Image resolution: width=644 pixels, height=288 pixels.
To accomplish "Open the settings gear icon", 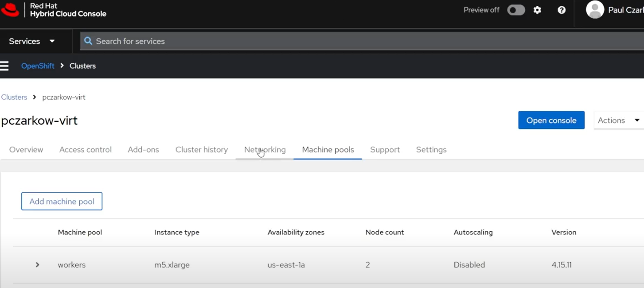I will 537,10.
